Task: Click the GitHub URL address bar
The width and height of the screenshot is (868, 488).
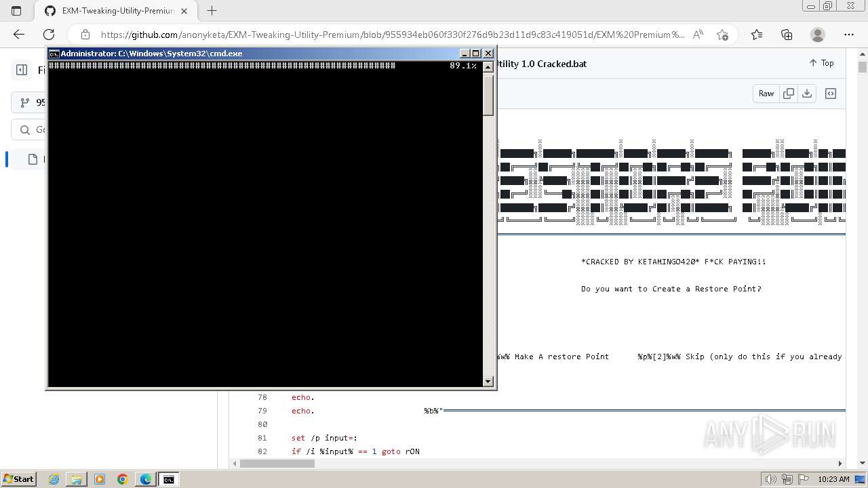Action: [x=392, y=35]
